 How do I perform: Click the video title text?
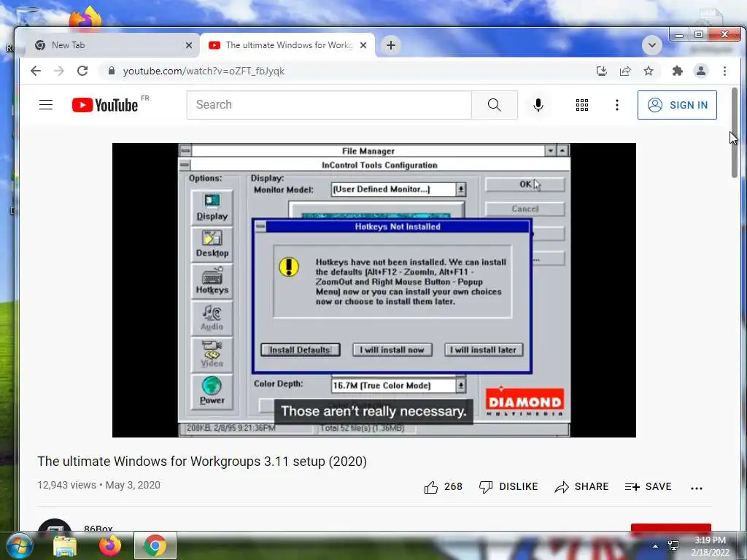coord(202,462)
